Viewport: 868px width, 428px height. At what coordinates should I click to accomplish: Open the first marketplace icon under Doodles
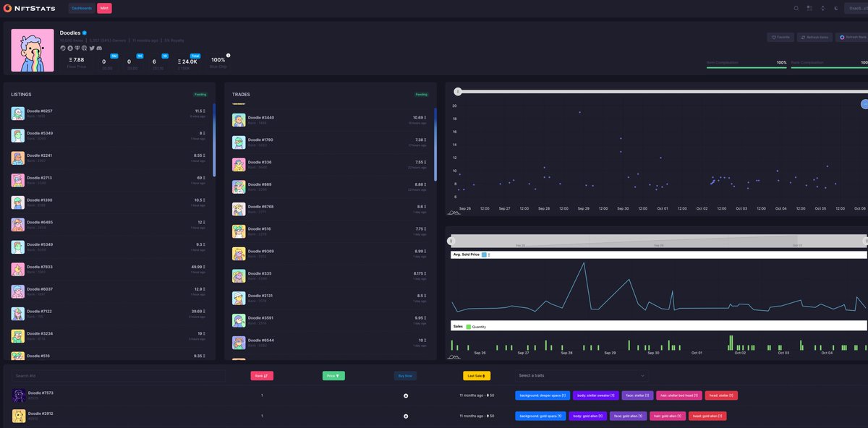click(63, 48)
